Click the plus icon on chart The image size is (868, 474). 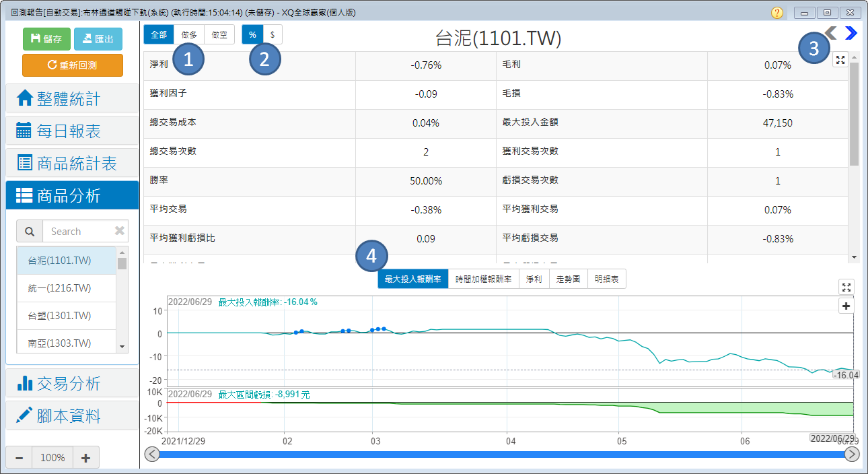846,306
